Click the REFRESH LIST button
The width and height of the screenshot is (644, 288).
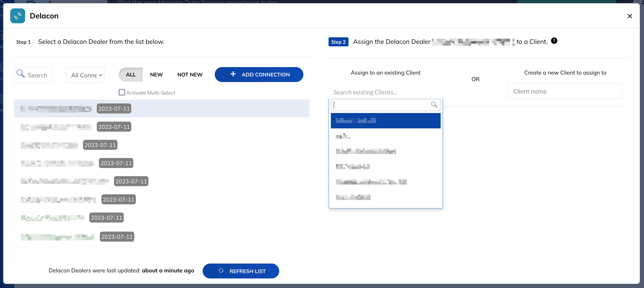coord(241,271)
